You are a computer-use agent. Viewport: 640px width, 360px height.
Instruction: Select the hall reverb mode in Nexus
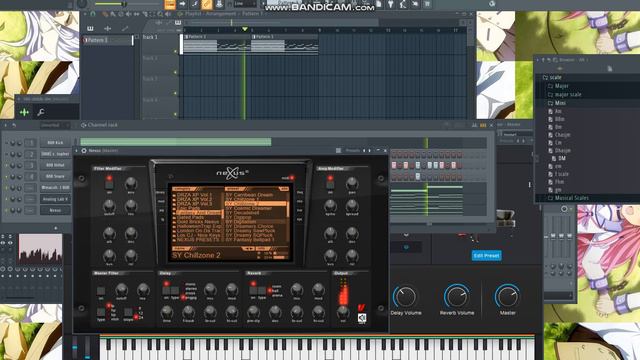click(x=274, y=291)
